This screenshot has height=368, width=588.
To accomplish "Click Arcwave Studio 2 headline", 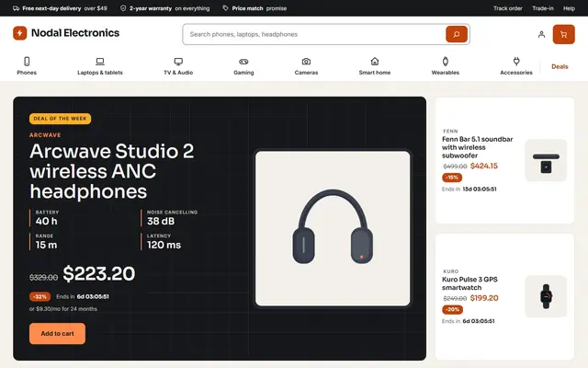I will tap(112, 171).
